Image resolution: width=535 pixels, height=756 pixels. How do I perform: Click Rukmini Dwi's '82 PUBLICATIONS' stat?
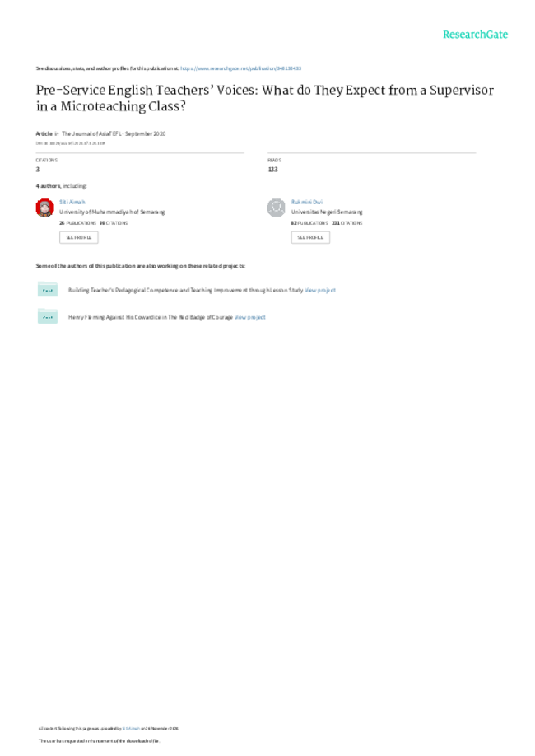(x=309, y=223)
